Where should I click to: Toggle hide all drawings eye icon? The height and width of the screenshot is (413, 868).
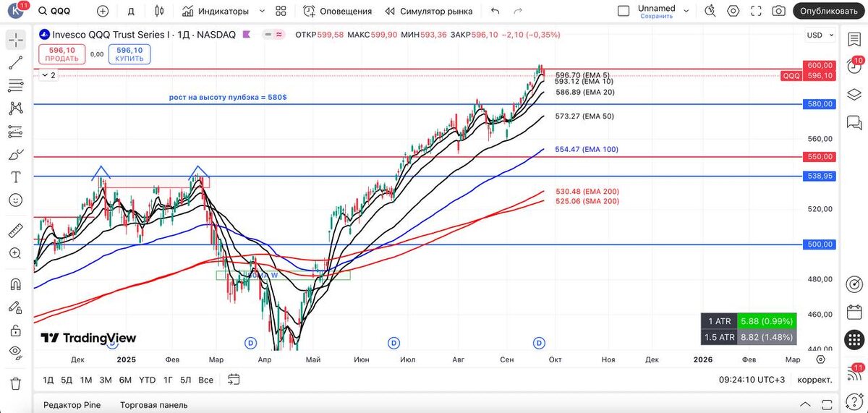tap(15, 352)
